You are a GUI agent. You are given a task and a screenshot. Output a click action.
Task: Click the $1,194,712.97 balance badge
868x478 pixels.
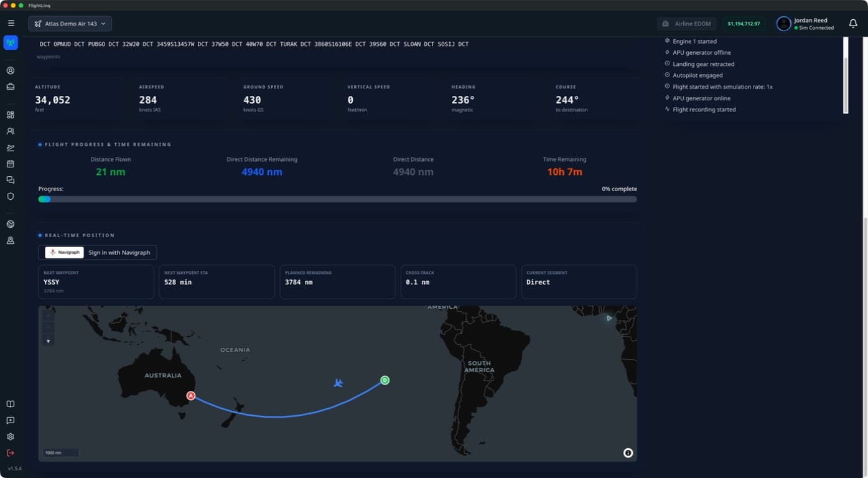point(744,24)
